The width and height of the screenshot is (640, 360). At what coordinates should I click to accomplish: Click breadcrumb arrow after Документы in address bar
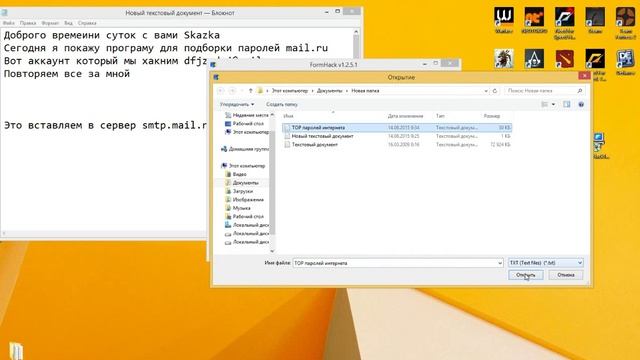tap(347, 91)
